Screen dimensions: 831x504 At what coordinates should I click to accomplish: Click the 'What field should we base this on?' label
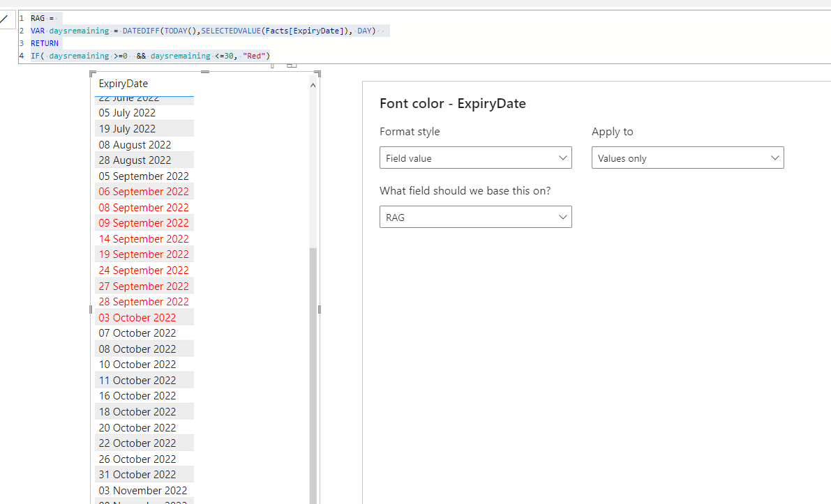point(465,190)
